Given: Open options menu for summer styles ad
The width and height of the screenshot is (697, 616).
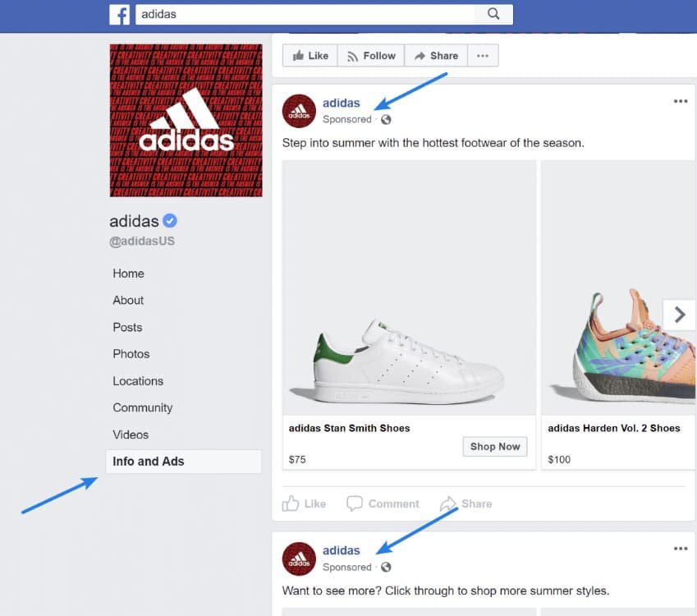Looking at the screenshot, I should (x=681, y=549).
